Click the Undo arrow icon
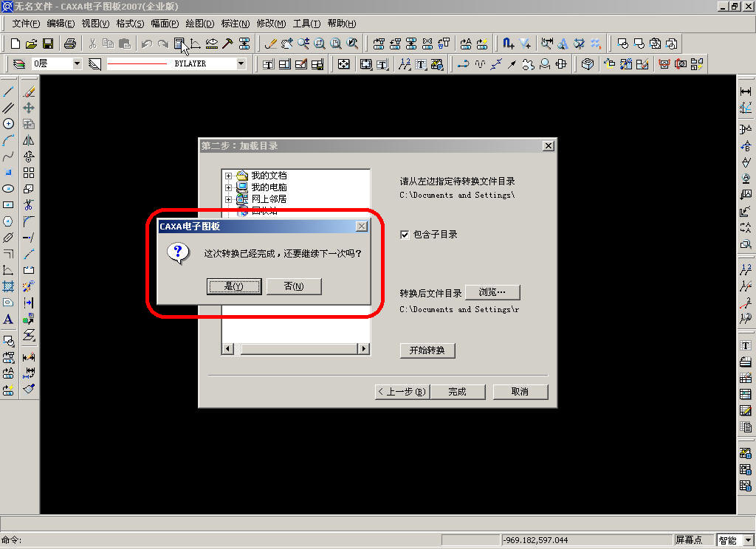 coord(147,44)
